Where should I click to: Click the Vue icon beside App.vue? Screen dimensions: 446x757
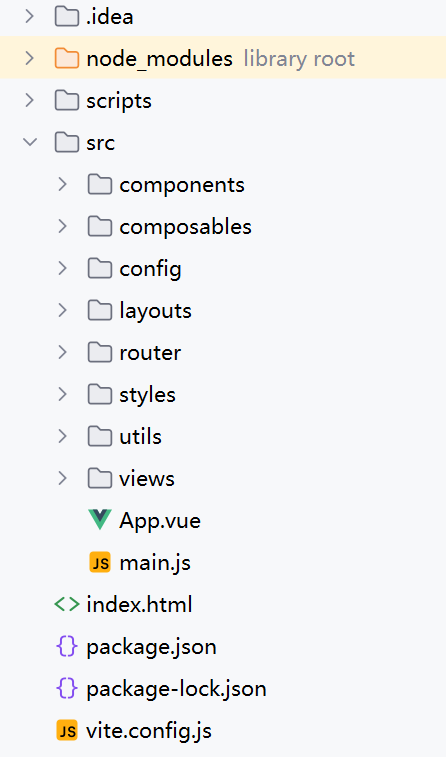(100, 520)
